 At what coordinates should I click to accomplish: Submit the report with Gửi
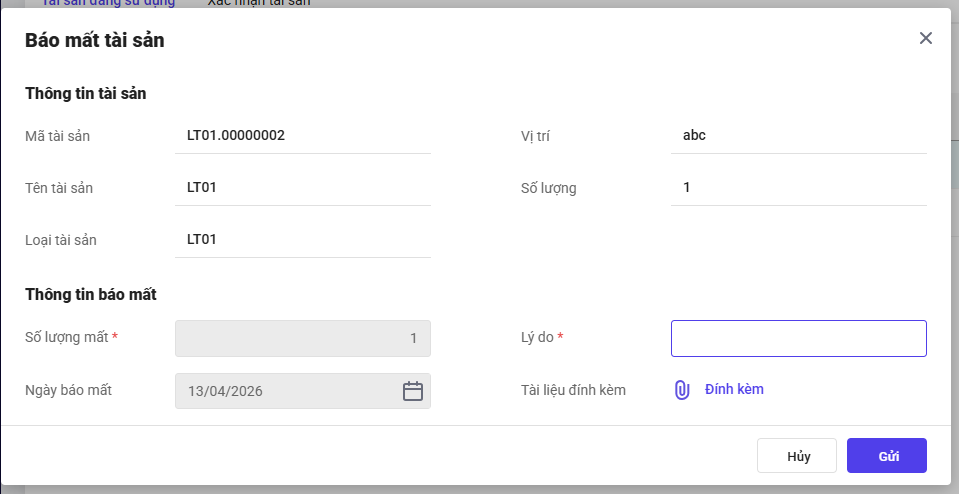point(886,456)
